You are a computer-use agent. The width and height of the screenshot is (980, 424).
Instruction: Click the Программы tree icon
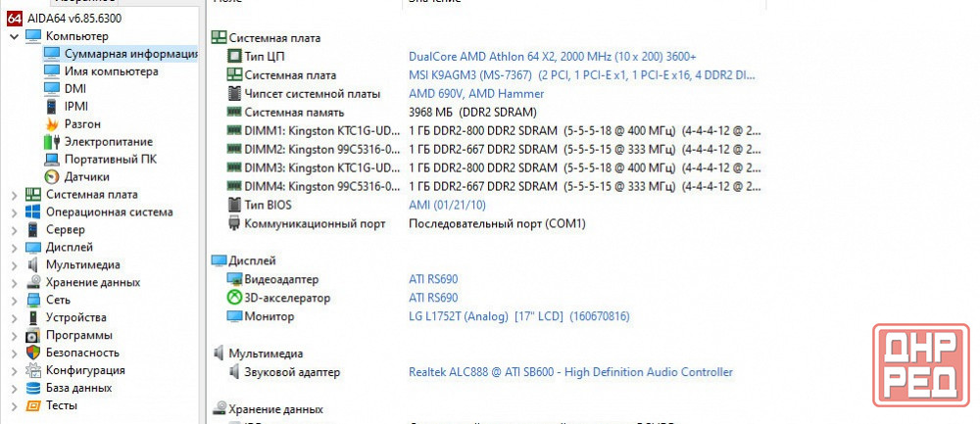coord(33,335)
